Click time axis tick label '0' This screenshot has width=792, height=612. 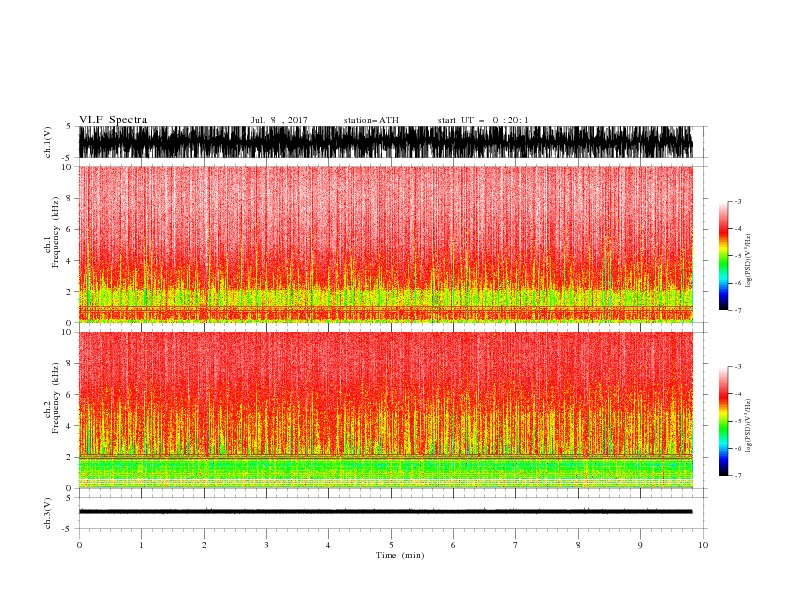pos(79,545)
